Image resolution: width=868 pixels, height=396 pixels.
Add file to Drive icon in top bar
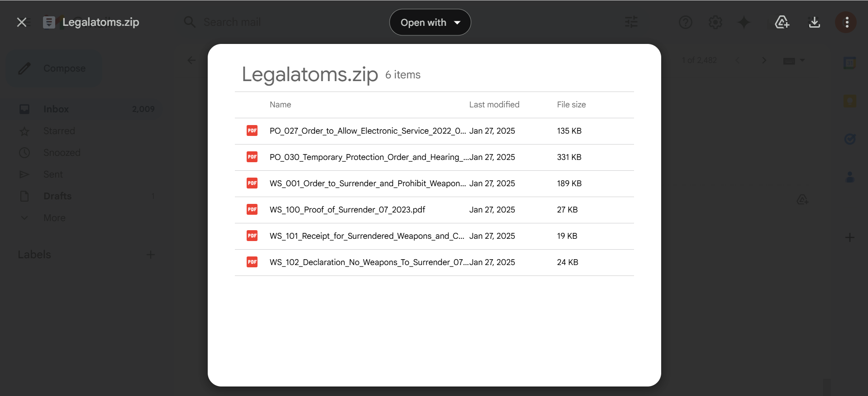pyautogui.click(x=782, y=22)
